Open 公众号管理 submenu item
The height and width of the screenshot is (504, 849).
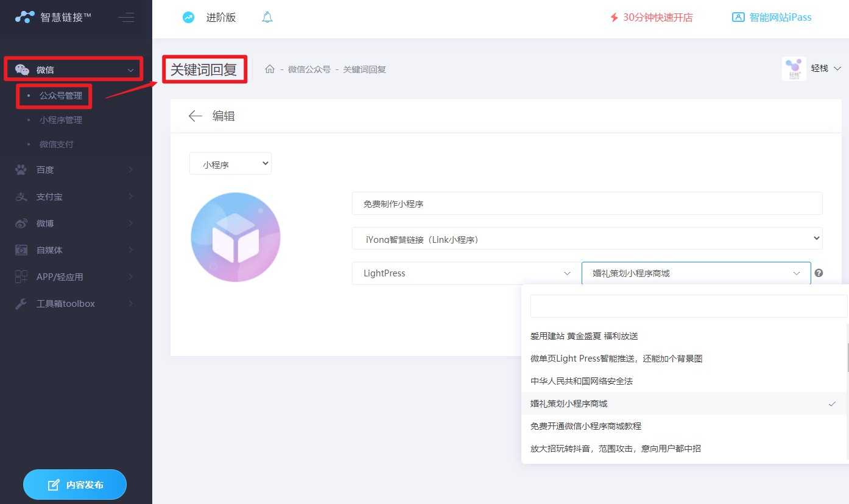[x=60, y=96]
